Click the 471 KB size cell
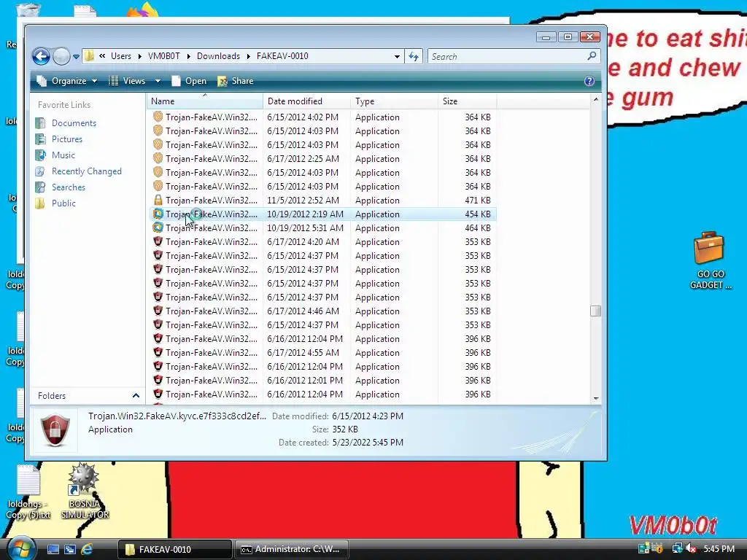The image size is (747, 560). (477, 201)
